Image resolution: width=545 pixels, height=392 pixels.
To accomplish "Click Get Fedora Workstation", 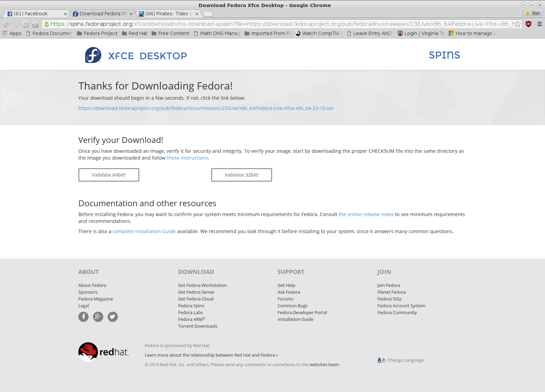I will [x=202, y=285].
